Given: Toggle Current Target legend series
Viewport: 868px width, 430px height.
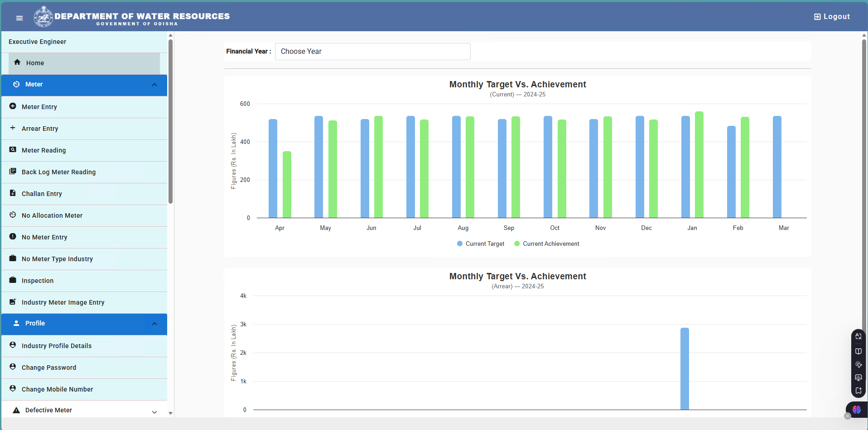Looking at the screenshot, I should [481, 244].
